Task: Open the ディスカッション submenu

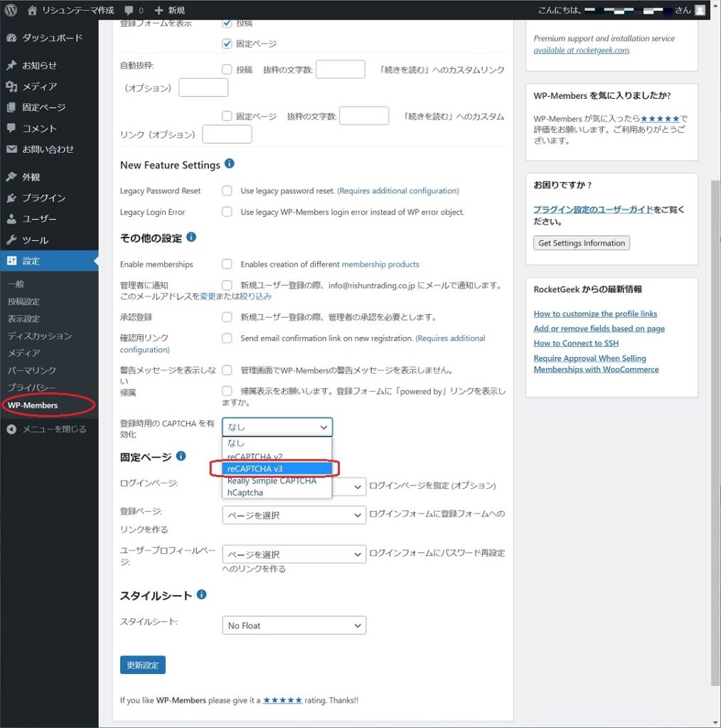Action: [x=39, y=336]
